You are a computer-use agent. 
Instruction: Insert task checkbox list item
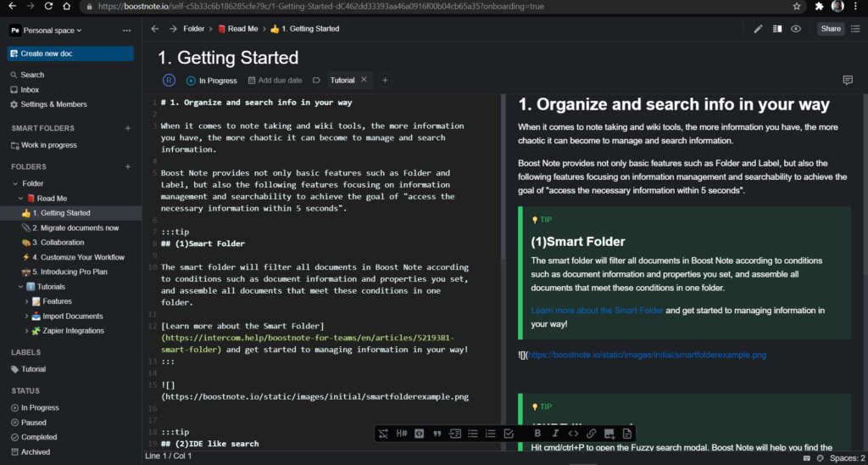509,434
